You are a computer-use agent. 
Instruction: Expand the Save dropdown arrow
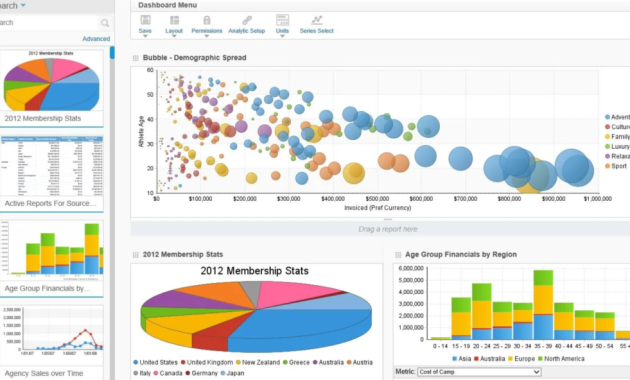point(145,36)
